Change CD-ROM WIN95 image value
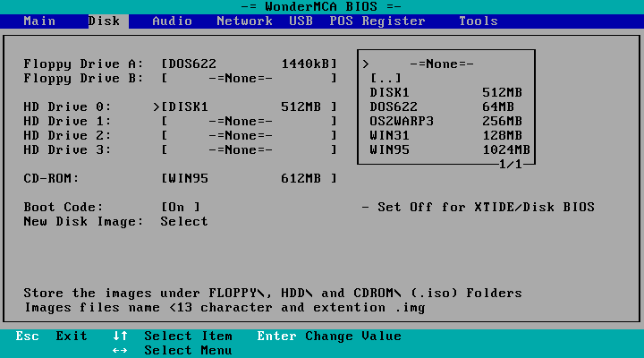Image resolution: width=644 pixels, height=358 pixels. click(249, 178)
